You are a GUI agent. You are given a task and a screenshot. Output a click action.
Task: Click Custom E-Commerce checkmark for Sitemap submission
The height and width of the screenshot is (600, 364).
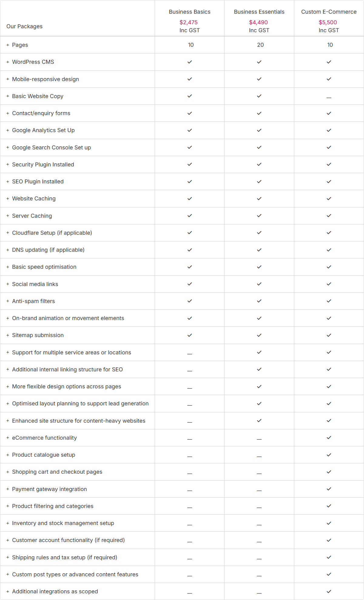(329, 335)
